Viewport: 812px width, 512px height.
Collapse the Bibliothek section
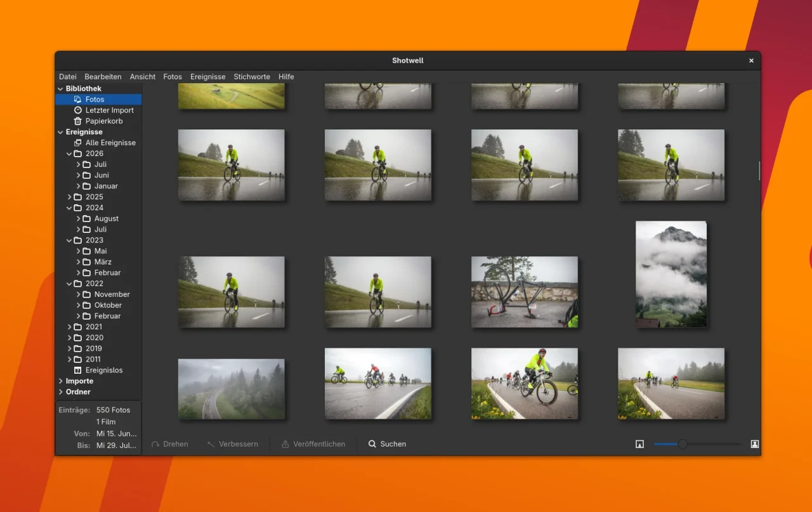coord(60,89)
